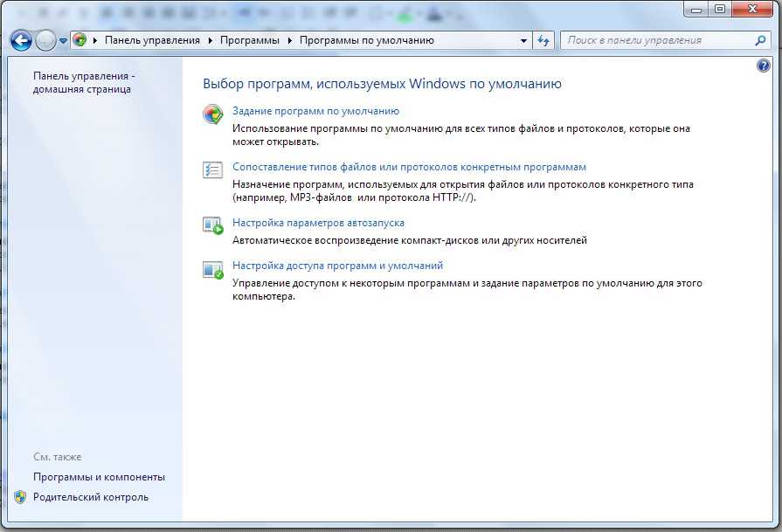This screenshot has height=532, width=782.
Task: Click the Forward navigation arrow button
Action: pyautogui.click(x=45, y=40)
